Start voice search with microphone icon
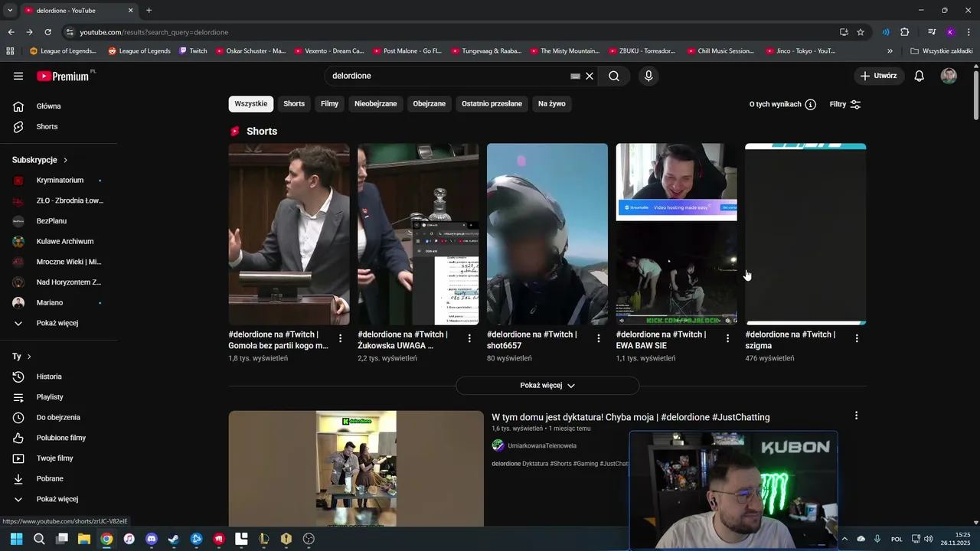 [x=648, y=76]
